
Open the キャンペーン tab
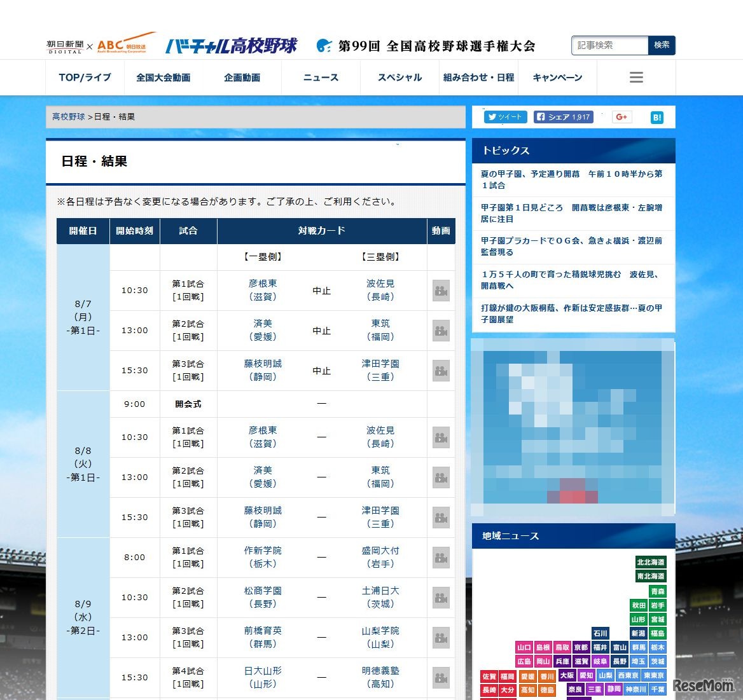click(557, 78)
